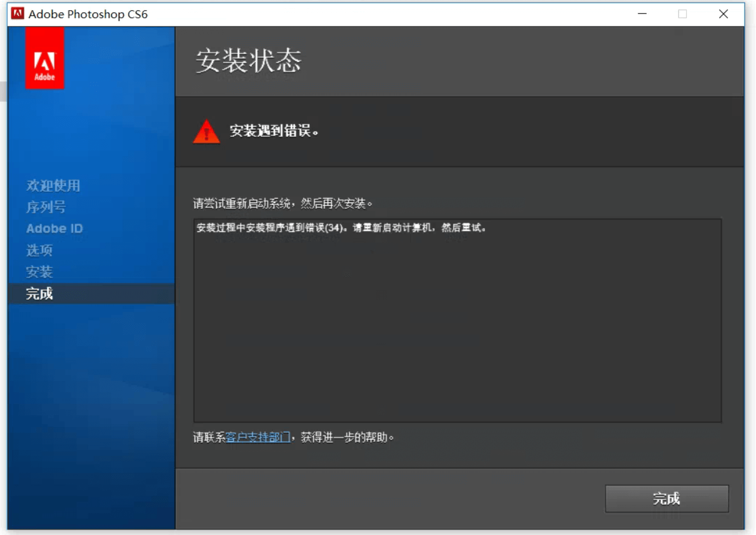The height and width of the screenshot is (535, 756).
Task: Select the 安装 step in sidebar
Action: pos(39,272)
